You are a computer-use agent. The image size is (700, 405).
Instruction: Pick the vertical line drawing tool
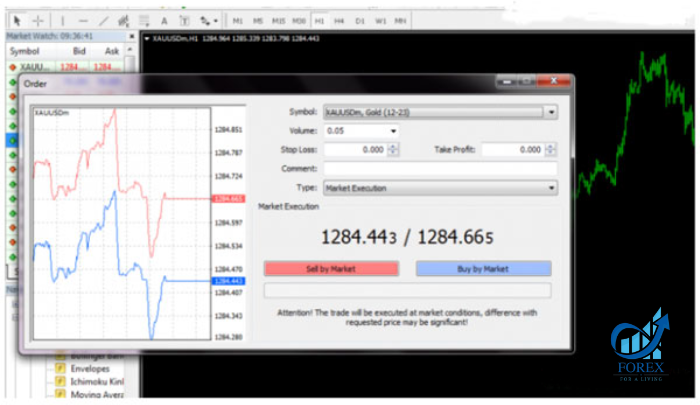point(62,21)
